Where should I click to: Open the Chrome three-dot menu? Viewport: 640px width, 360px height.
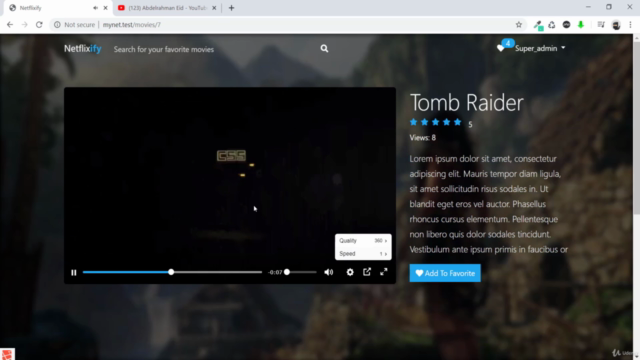pyautogui.click(x=631, y=25)
